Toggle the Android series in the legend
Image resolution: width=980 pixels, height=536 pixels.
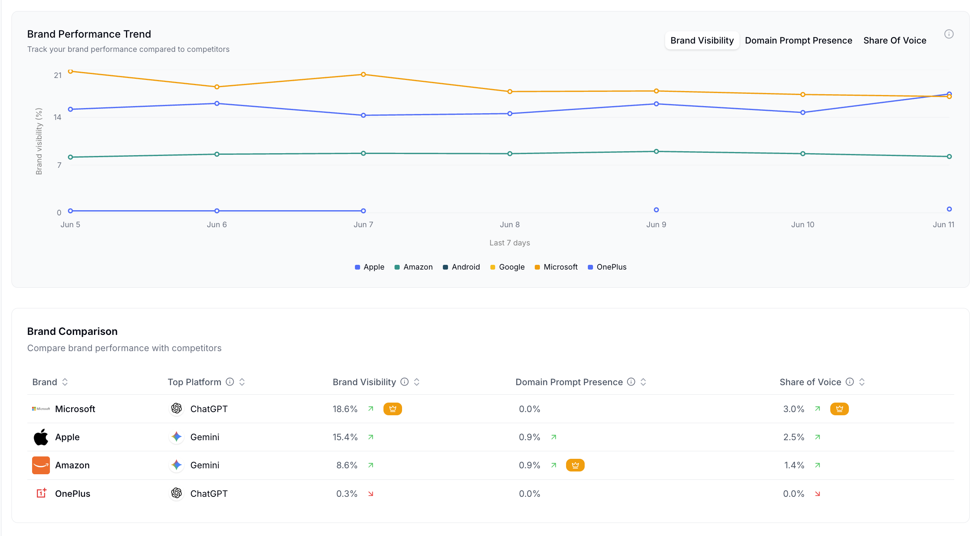click(461, 267)
